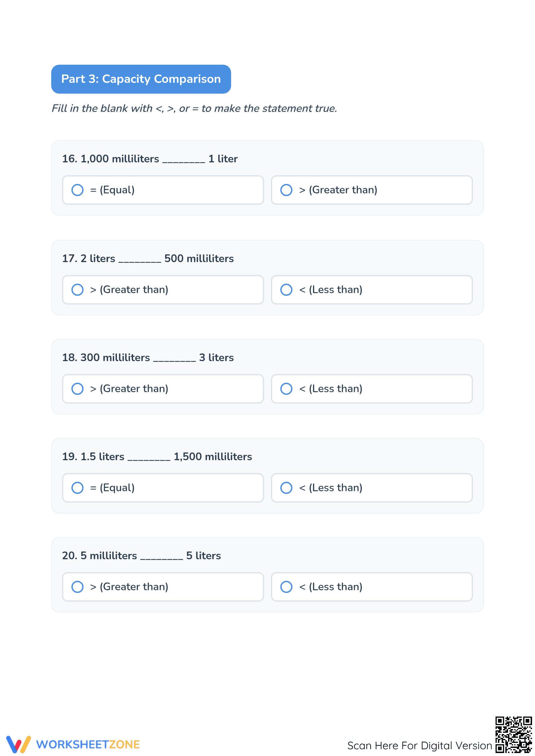Mark Equal option for question 19
535x756 pixels.
click(77, 488)
